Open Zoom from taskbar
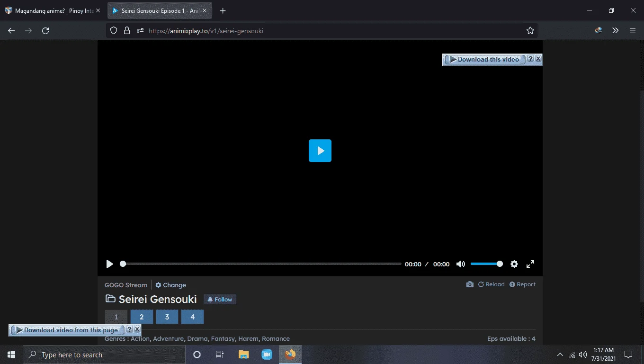Image resolution: width=644 pixels, height=364 pixels. pyautogui.click(x=267, y=355)
